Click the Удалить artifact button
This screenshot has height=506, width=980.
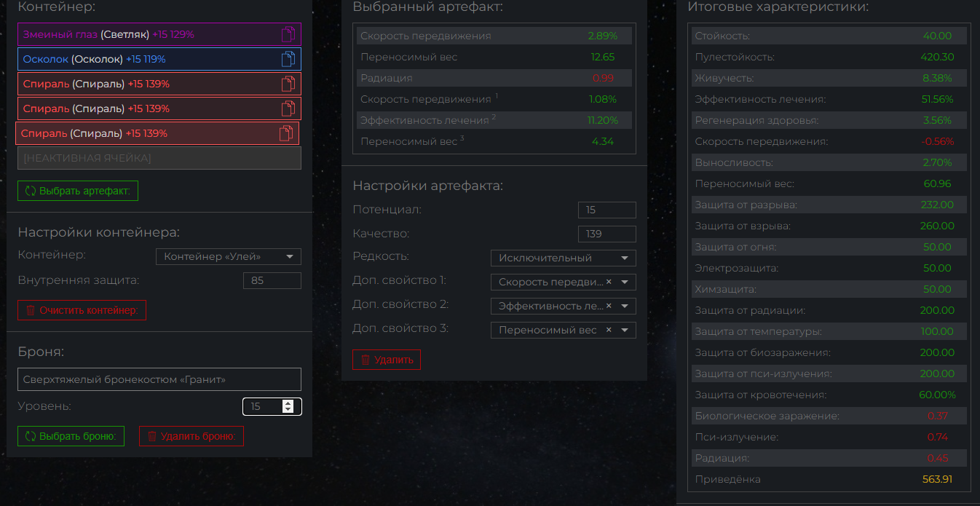coord(387,360)
